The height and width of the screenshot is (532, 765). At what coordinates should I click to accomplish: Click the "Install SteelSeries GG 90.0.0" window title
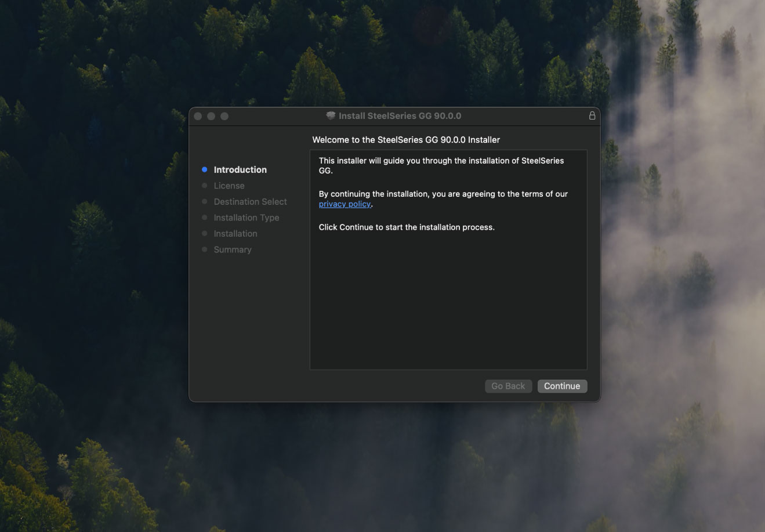[x=400, y=116]
